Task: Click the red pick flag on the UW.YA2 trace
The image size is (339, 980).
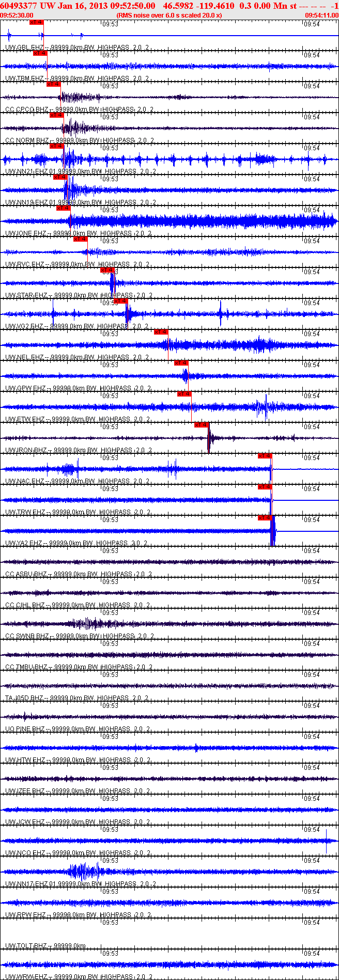Action: (x=265, y=518)
